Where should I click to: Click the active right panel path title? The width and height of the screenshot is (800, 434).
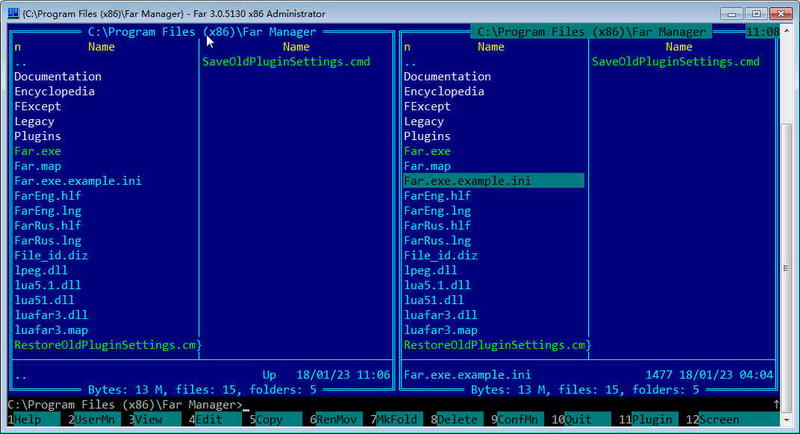pos(591,32)
